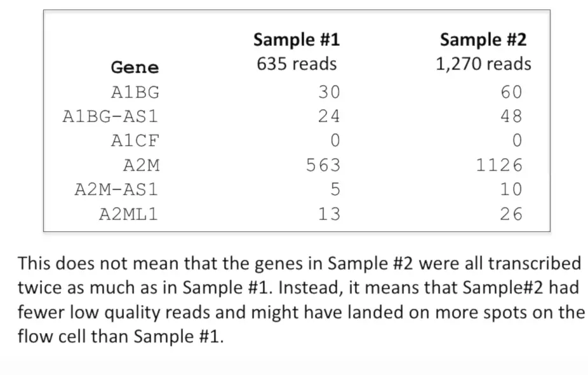The height and width of the screenshot is (375, 588).
Task: Select the A2M-AS1 gene name
Action: click(x=116, y=189)
